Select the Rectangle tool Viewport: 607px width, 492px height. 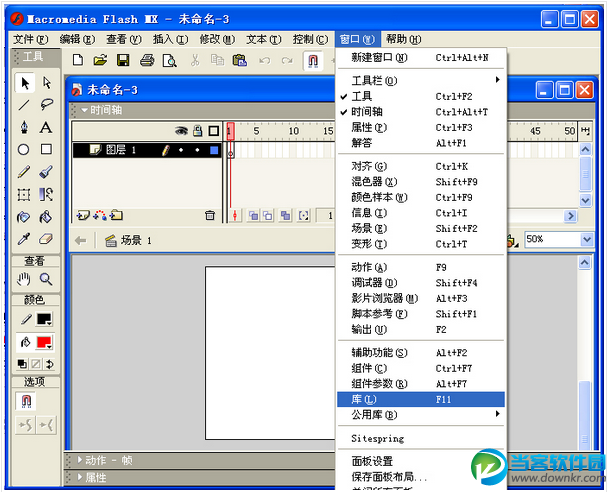coord(46,149)
